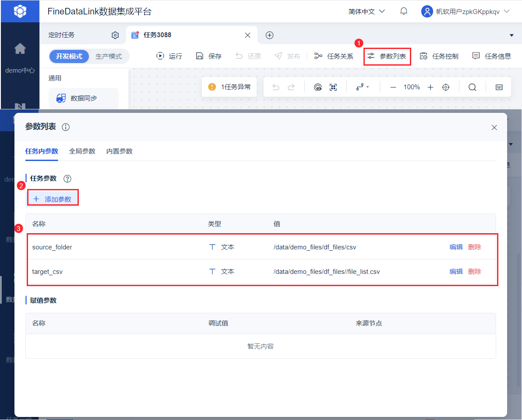522x420 pixels.
Task: Open the home icon in sidebar
Action: point(20,49)
